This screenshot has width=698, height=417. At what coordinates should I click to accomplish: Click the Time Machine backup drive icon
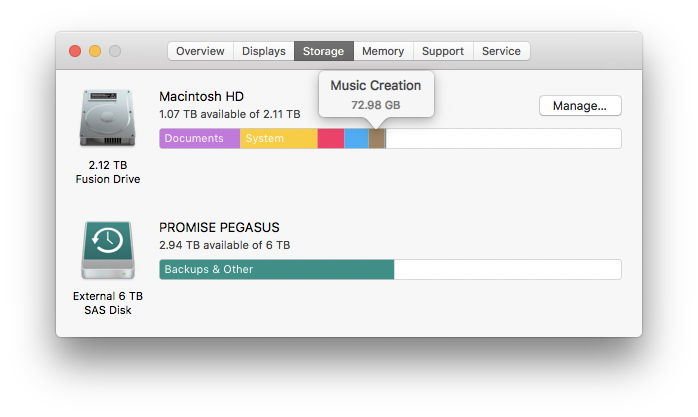pyautogui.click(x=107, y=250)
